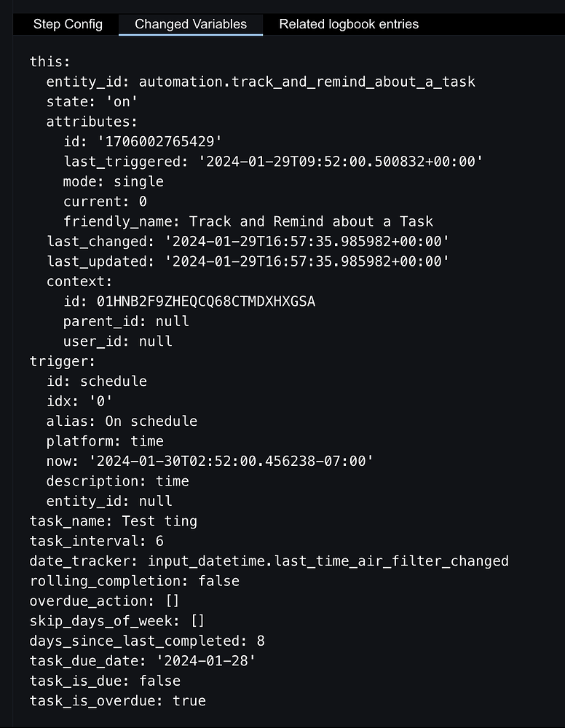Click the entity_id automation.track_and_remind_about_a_task line
The height and width of the screenshot is (728, 565).
point(261,82)
